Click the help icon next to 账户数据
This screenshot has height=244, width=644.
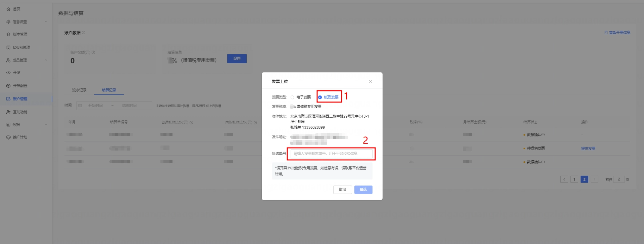pyautogui.click(x=84, y=33)
